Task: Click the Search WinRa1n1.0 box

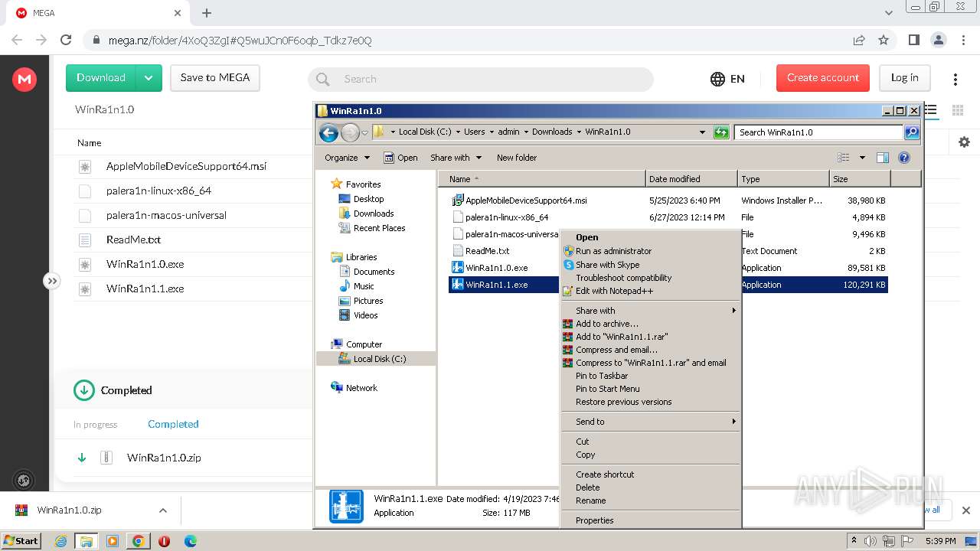Action: (x=818, y=132)
